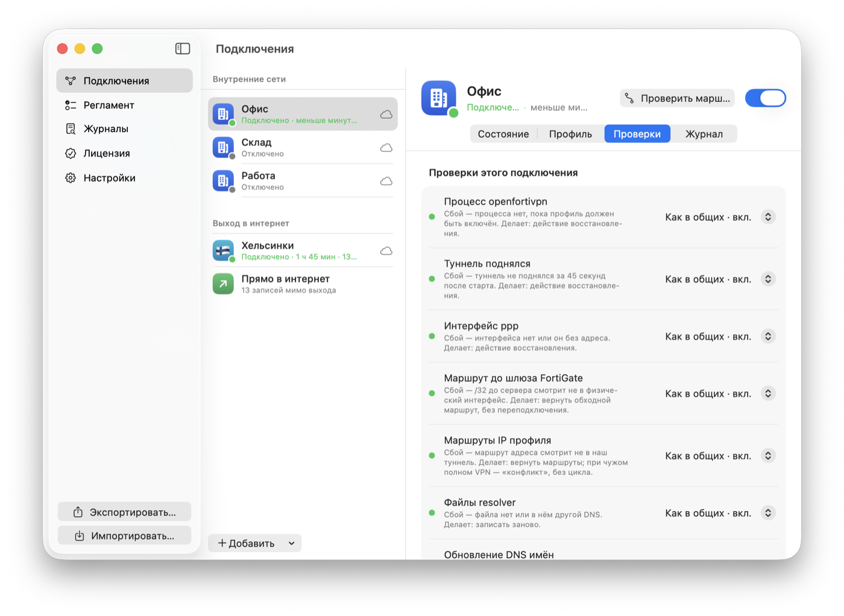The image size is (844, 616).
Task: Click the Маршруты IP профиля check title
Action: coord(497,440)
